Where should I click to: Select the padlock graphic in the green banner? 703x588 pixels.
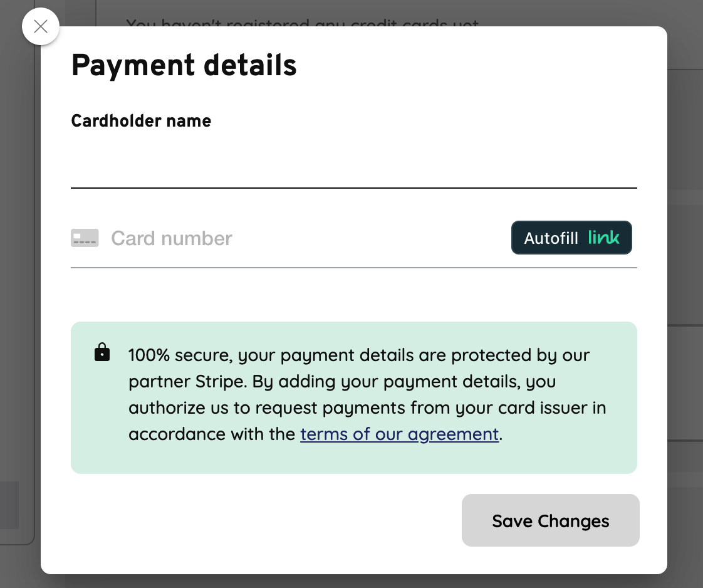click(102, 352)
